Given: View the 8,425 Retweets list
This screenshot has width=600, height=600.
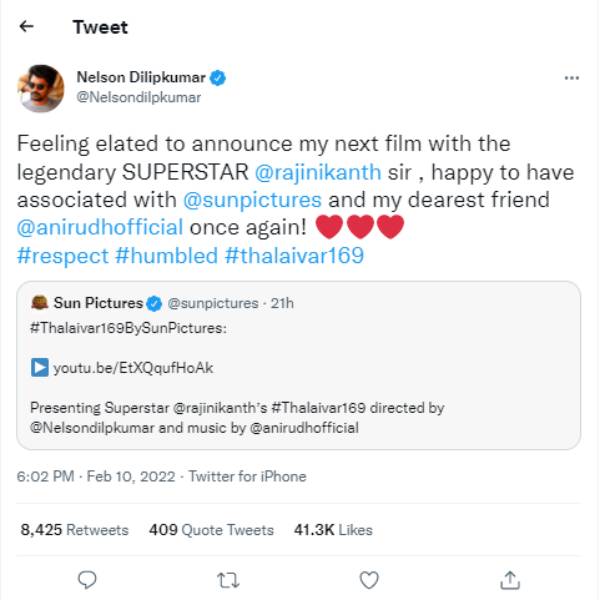Looking at the screenshot, I should [74, 530].
